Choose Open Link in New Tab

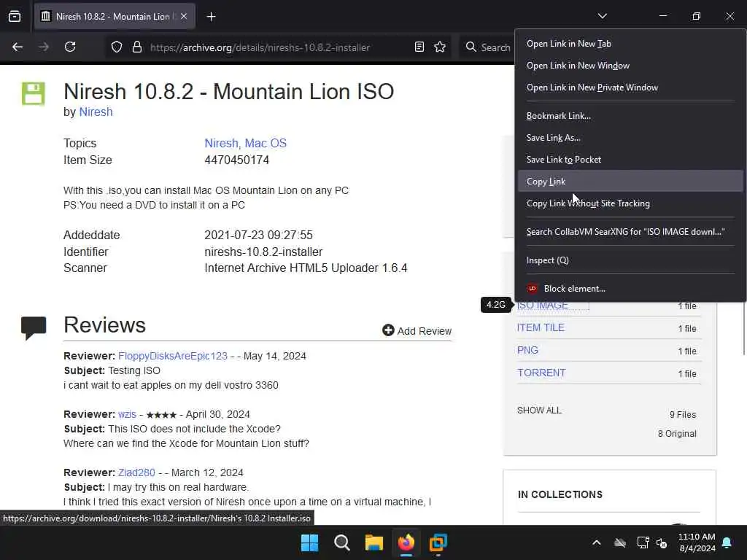click(x=630, y=43)
